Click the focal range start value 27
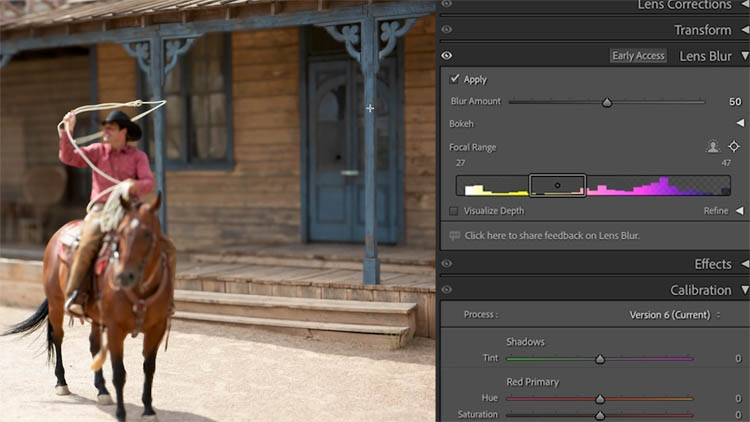The image size is (750, 422). (460, 163)
